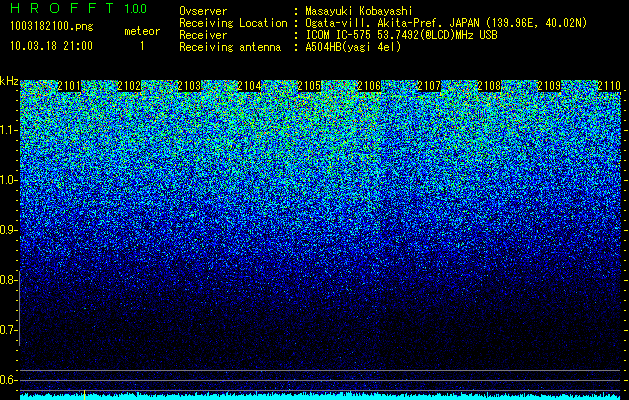This screenshot has height=400, width=629.
Task: Click the 2103 time marker
Action: point(189,86)
